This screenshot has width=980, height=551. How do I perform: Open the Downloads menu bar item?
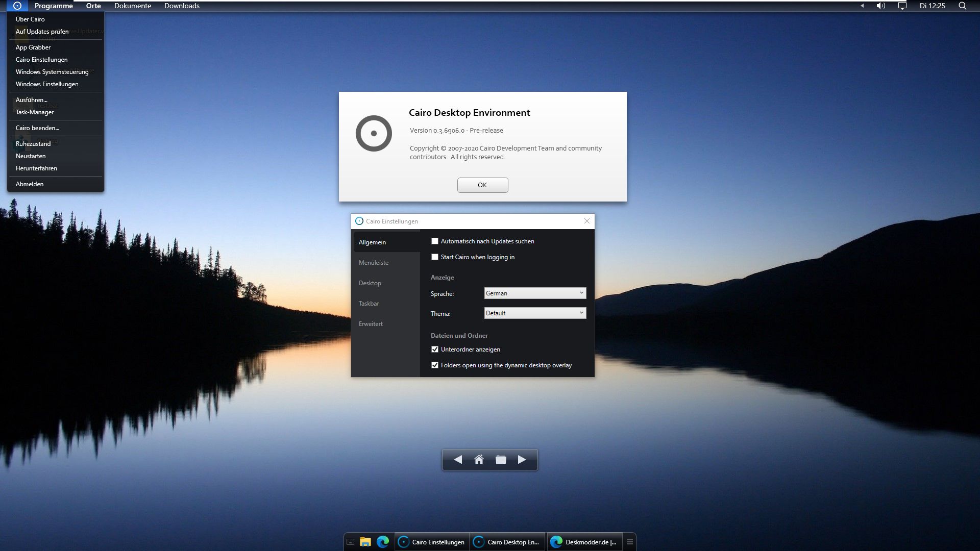[x=182, y=6]
